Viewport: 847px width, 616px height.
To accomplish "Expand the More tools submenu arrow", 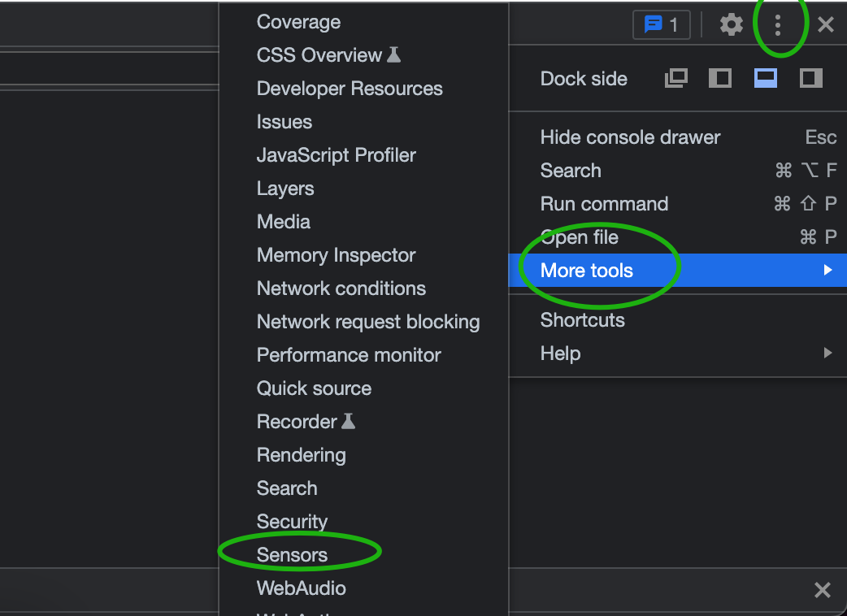I will pyautogui.click(x=827, y=270).
